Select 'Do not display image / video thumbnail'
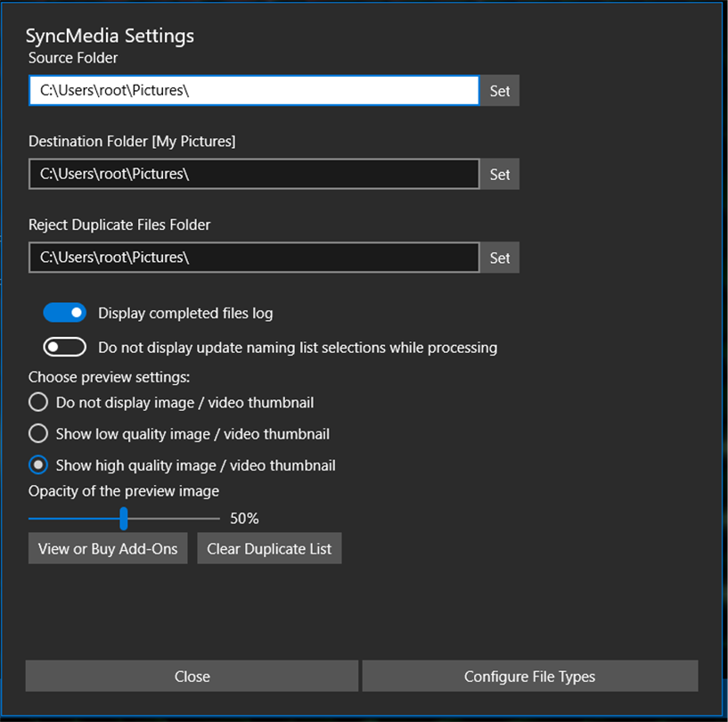This screenshot has width=728, height=722. pos(38,402)
